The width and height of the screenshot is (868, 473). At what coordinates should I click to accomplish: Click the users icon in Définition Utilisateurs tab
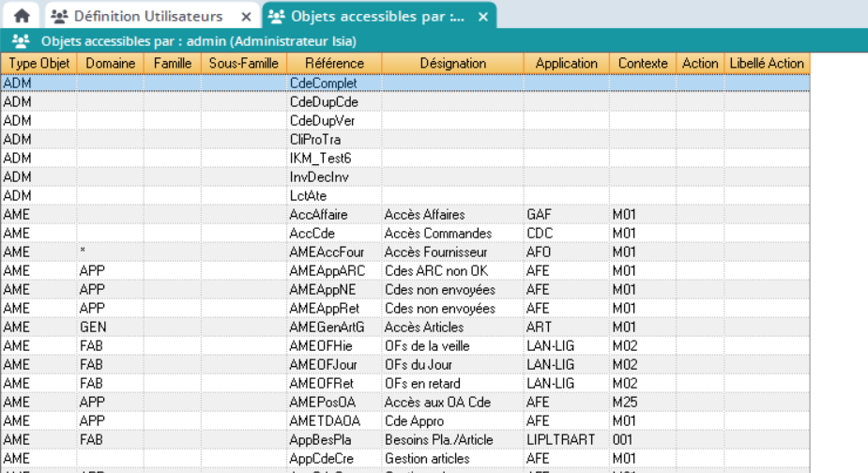(59, 16)
